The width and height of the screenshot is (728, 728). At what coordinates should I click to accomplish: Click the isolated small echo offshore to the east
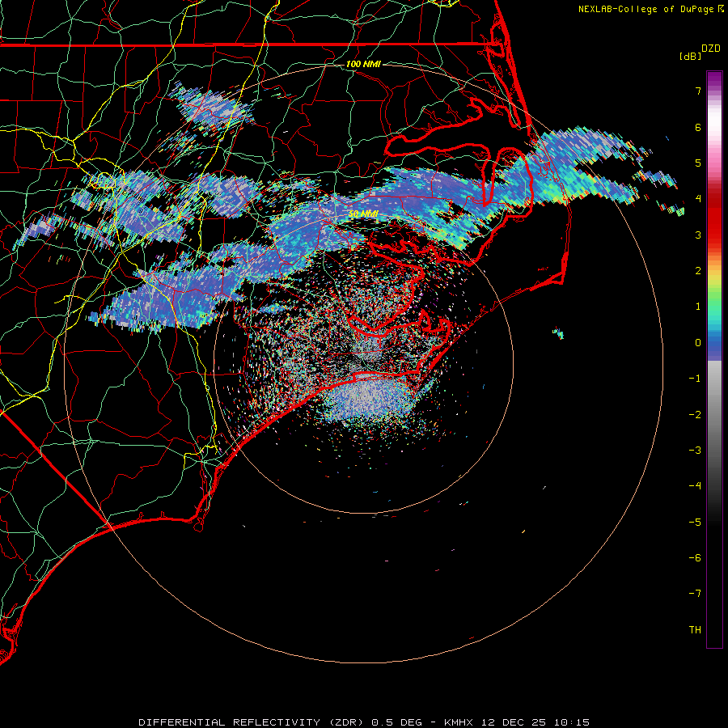click(x=558, y=333)
